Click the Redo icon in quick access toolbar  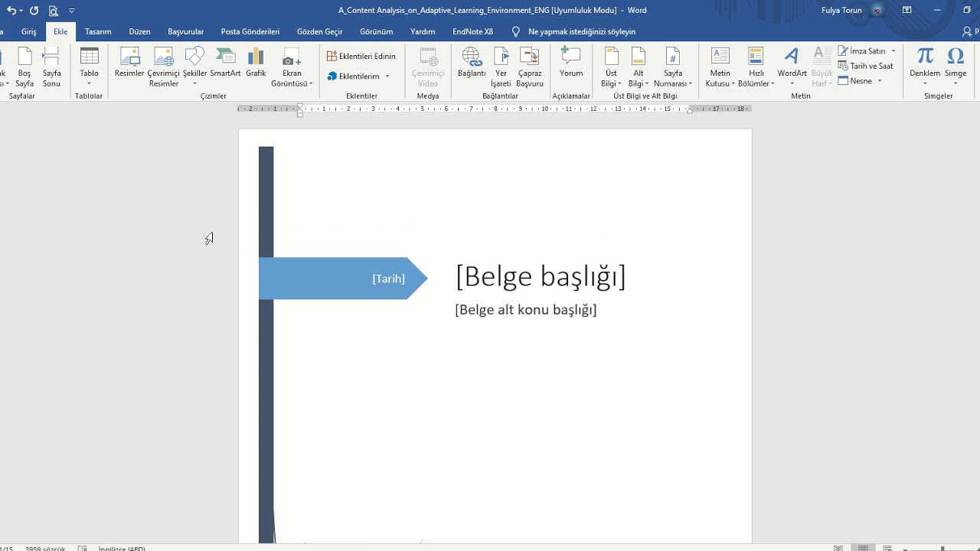(x=34, y=11)
